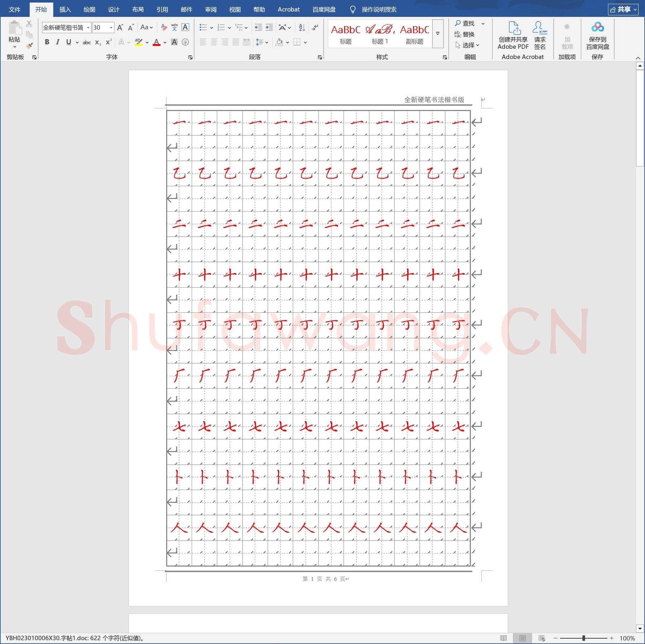Click Replace in Editing group
645x644 pixels.
pyautogui.click(x=464, y=34)
